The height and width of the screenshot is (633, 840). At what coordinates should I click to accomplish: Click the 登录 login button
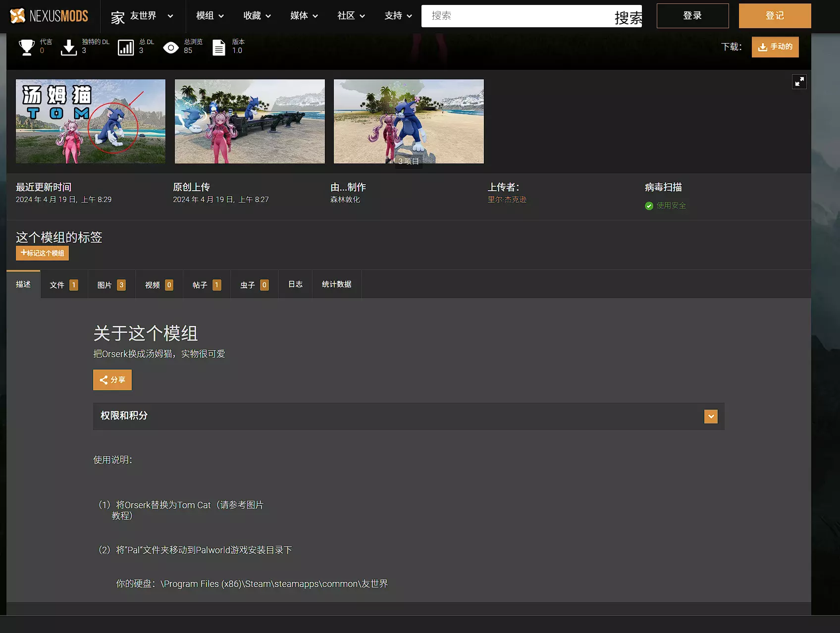pos(692,16)
